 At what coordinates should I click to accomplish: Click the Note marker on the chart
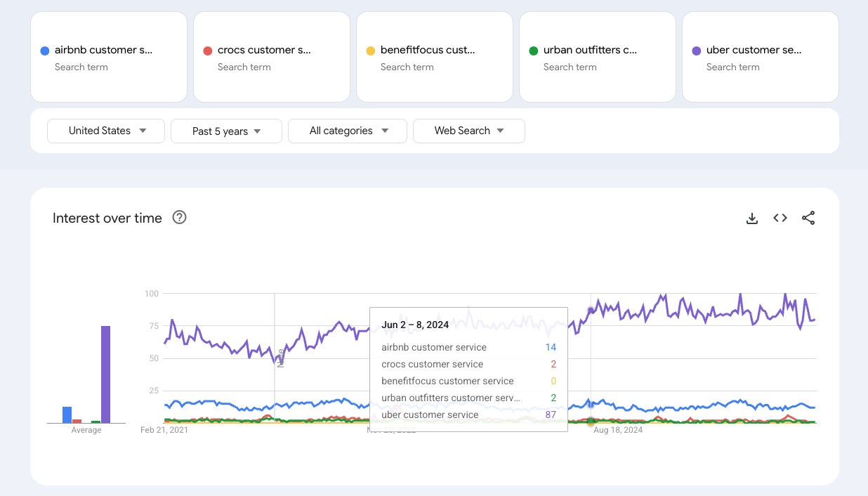point(281,358)
